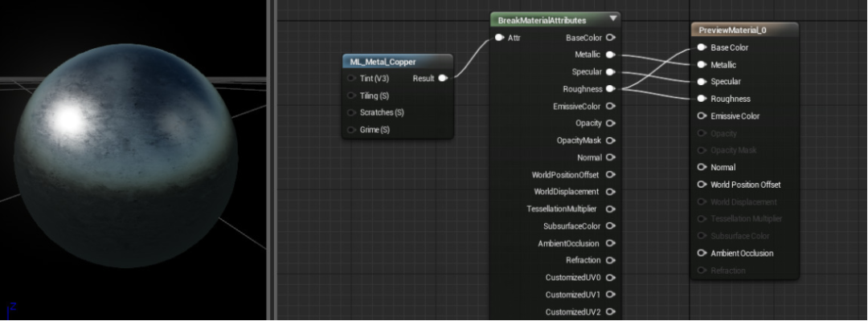Click the OpacityMask output pin
The width and height of the screenshot is (868, 321).
click(610, 140)
